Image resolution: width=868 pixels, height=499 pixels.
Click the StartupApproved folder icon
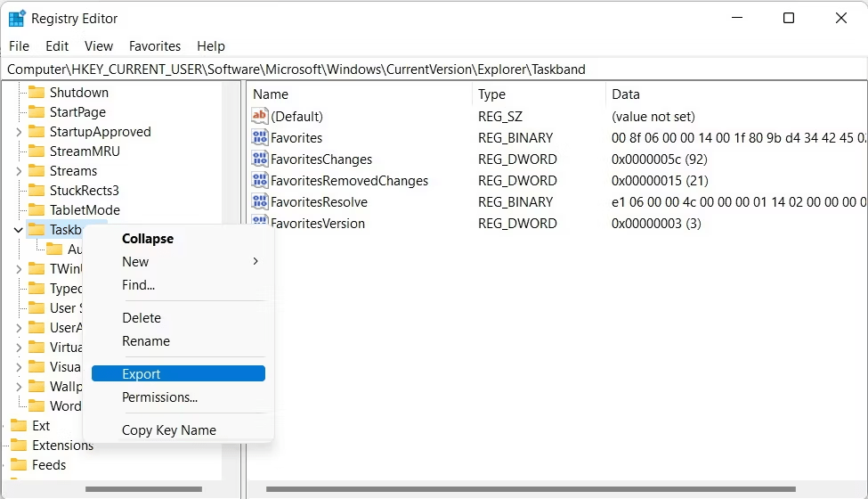pos(37,131)
